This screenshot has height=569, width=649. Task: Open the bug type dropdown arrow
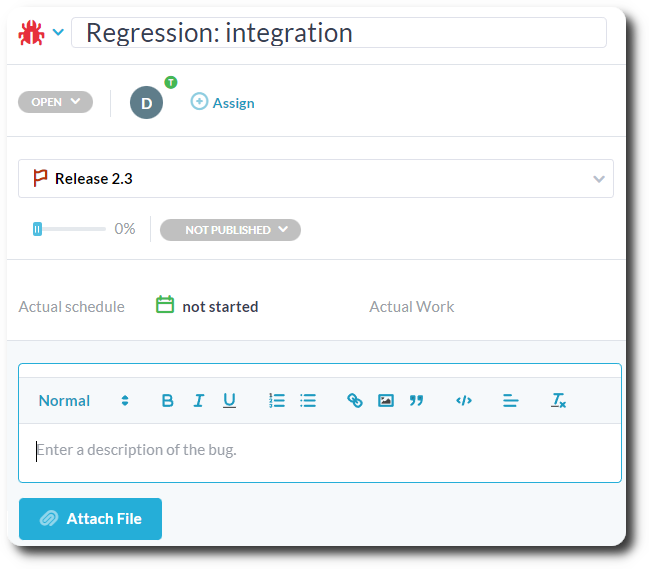pyautogui.click(x=58, y=33)
